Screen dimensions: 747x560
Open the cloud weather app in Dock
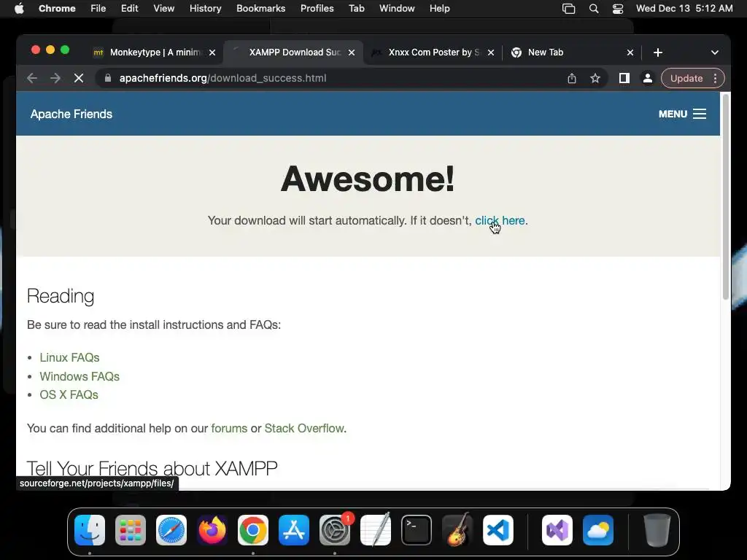(x=598, y=530)
